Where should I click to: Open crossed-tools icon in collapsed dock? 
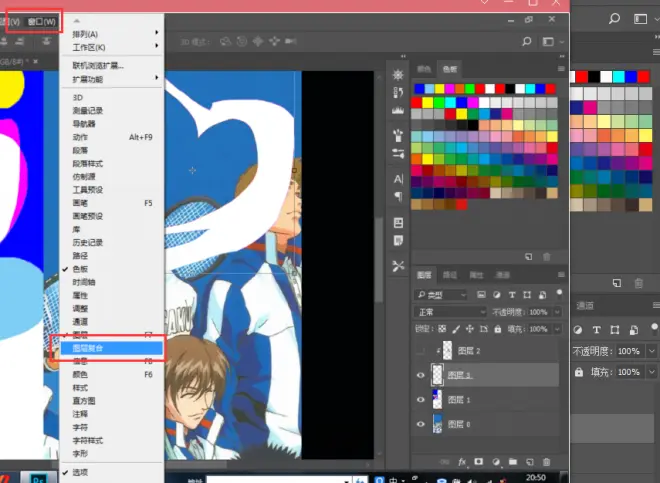pos(398,266)
